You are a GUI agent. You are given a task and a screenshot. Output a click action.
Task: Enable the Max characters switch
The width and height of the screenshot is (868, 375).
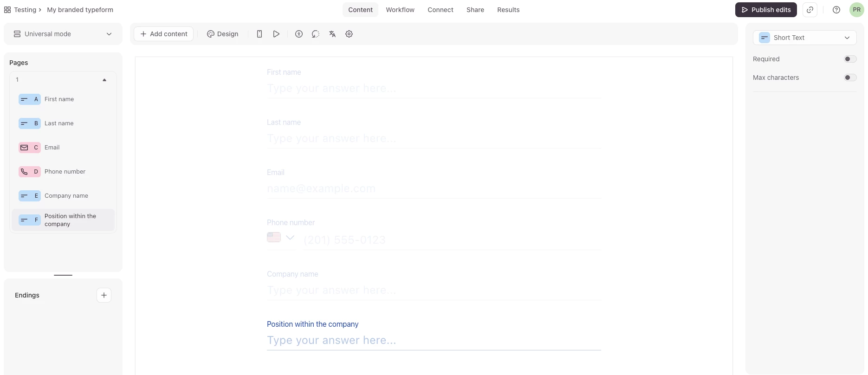click(x=850, y=78)
